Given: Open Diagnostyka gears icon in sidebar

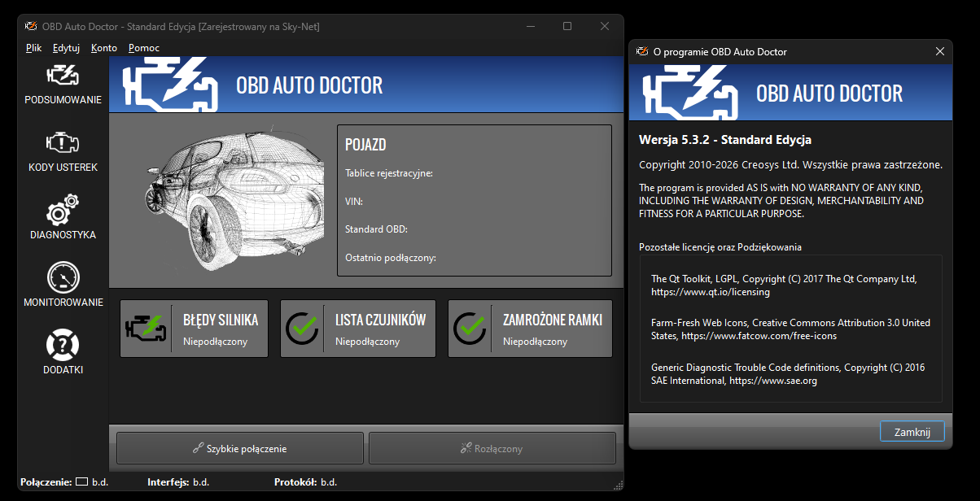Looking at the screenshot, I should 63,209.
